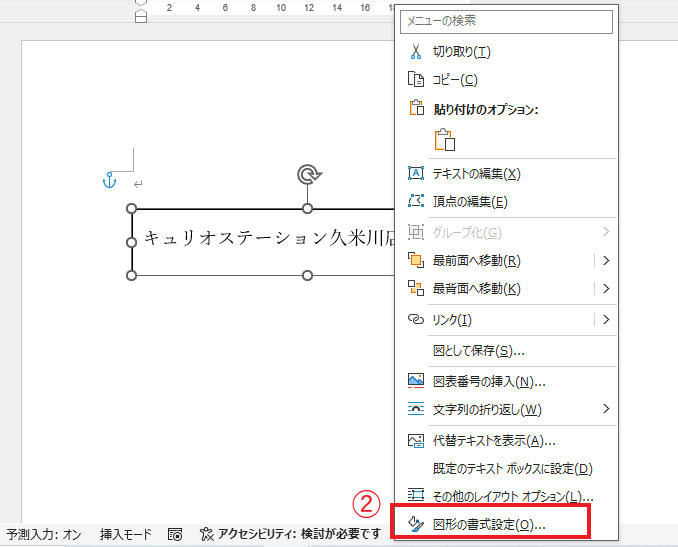The height and width of the screenshot is (547, 678).
Task: Click アクセシビリティ: 検討が必要です status text
Action: (x=300, y=534)
